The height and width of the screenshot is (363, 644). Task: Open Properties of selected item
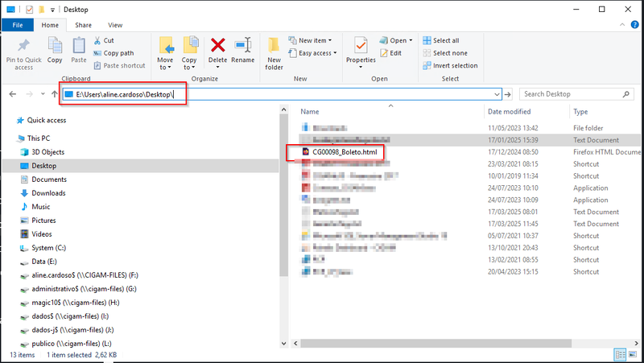[361, 52]
